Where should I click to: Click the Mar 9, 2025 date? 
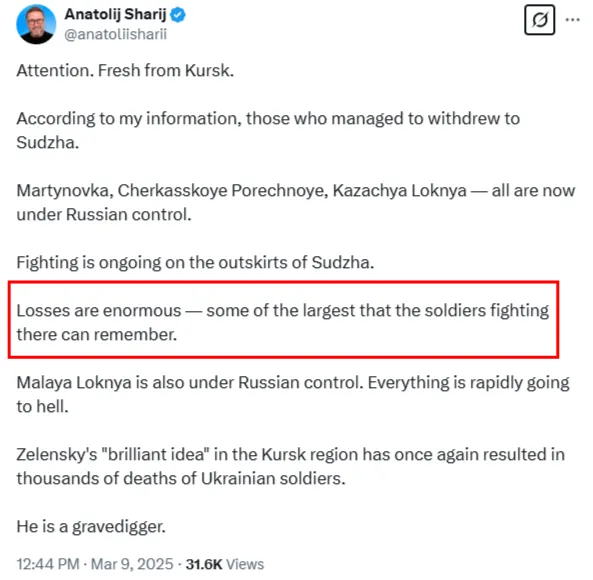click(x=132, y=564)
